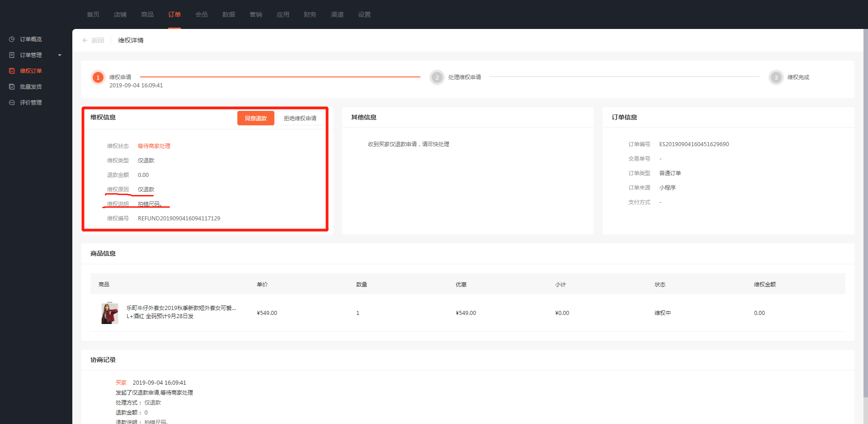Click the page scrollbar on the right
Screen dimensions: 868x424
865,213
